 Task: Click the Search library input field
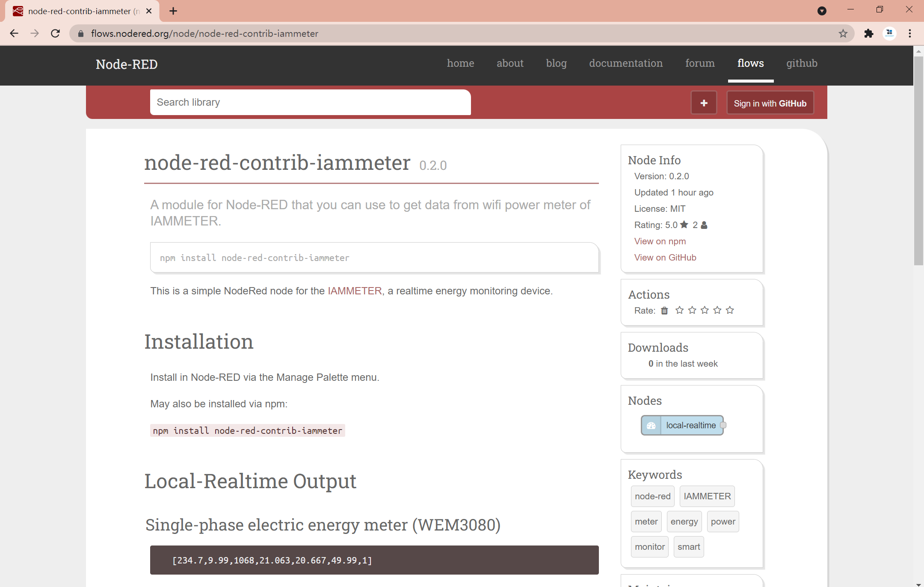[311, 102]
